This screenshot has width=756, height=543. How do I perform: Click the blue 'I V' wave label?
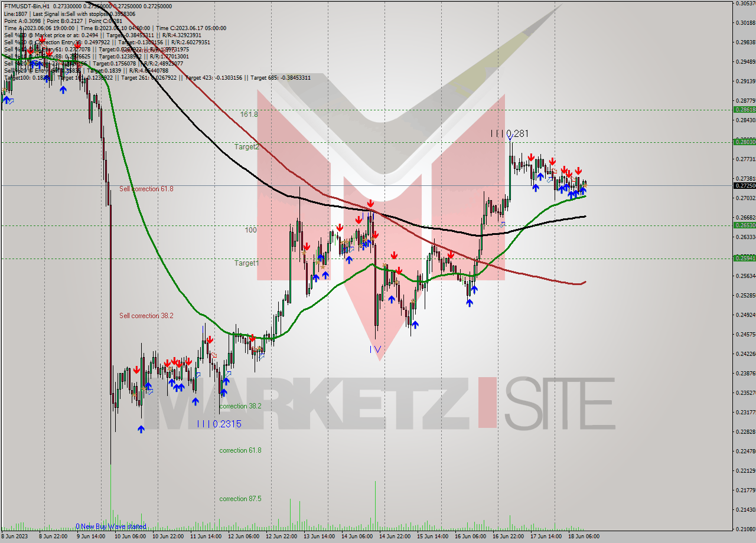pyautogui.click(x=375, y=349)
